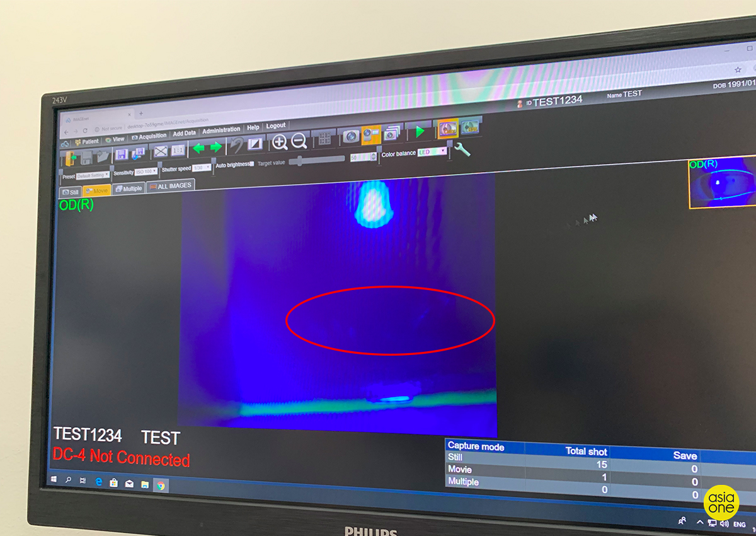
Task: Click the blue floppy disk save icon
Action: (x=122, y=154)
